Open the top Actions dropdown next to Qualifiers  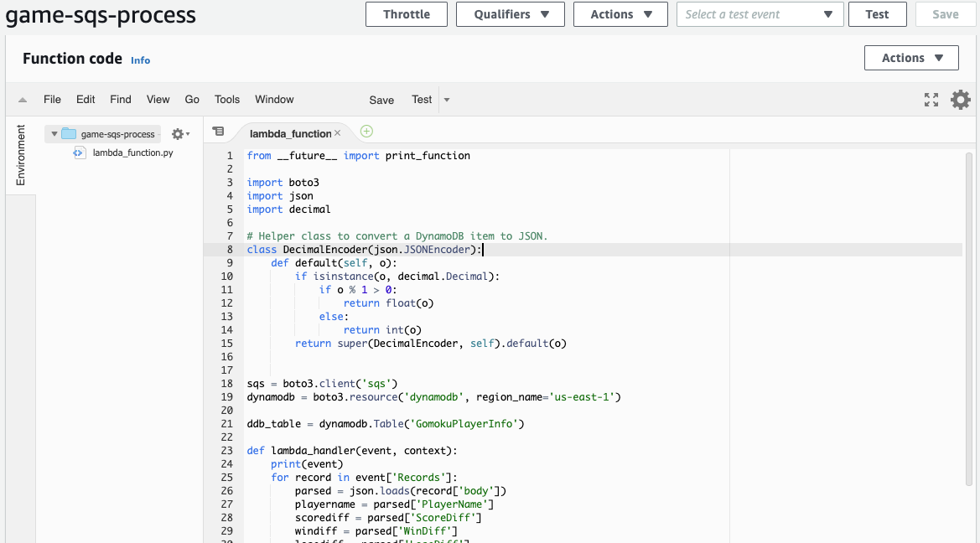pos(620,14)
